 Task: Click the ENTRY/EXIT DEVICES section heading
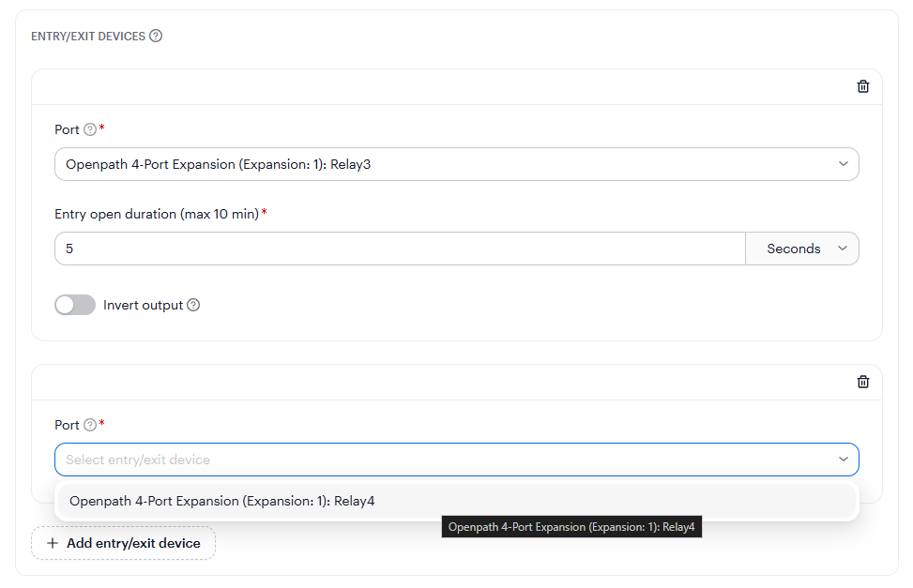88,36
